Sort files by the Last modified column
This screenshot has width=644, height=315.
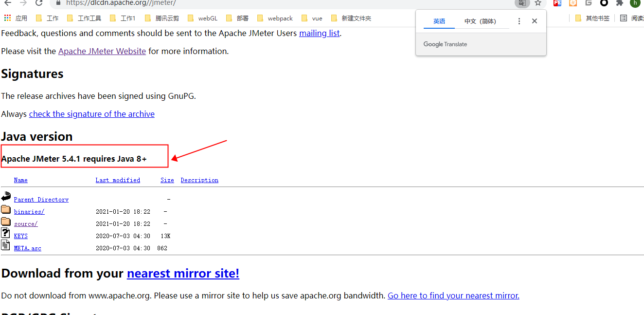click(118, 180)
